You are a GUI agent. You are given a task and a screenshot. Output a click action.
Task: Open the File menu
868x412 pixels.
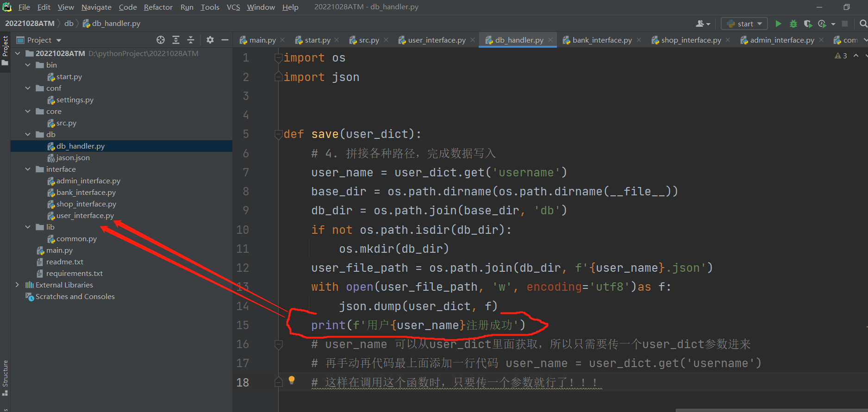[x=24, y=7]
